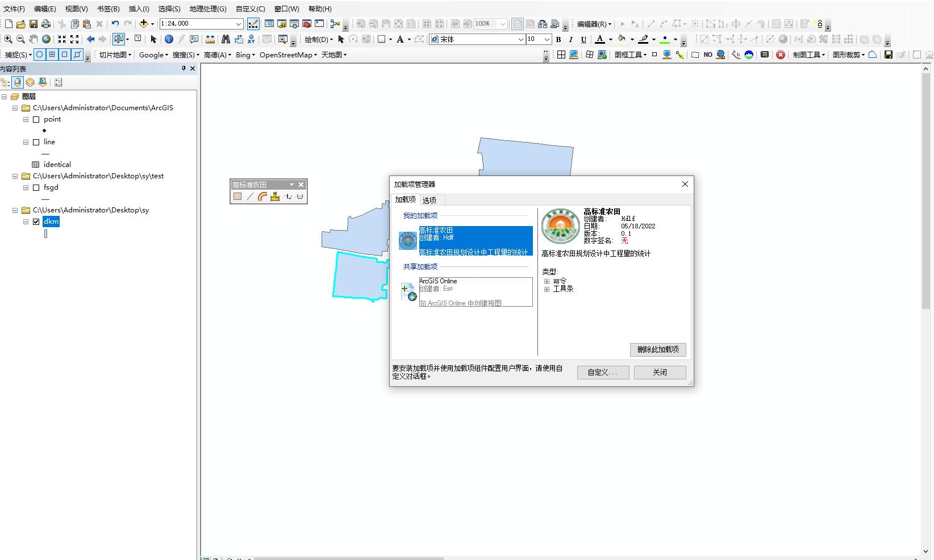
Task: Click List By Drawing Order icon
Action: pyautogui.click(x=5, y=82)
